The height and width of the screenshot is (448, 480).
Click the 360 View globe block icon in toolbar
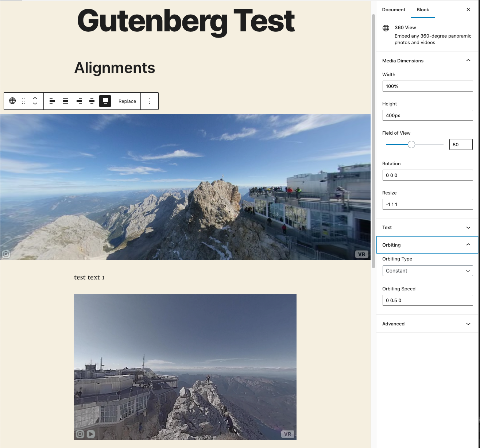[x=12, y=101]
